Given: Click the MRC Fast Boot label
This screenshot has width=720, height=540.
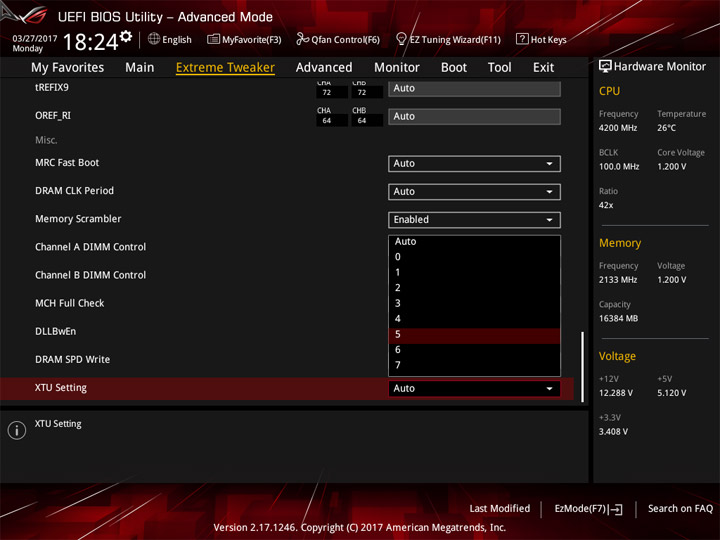Looking at the screenshot, I should (x=67, y=163).
